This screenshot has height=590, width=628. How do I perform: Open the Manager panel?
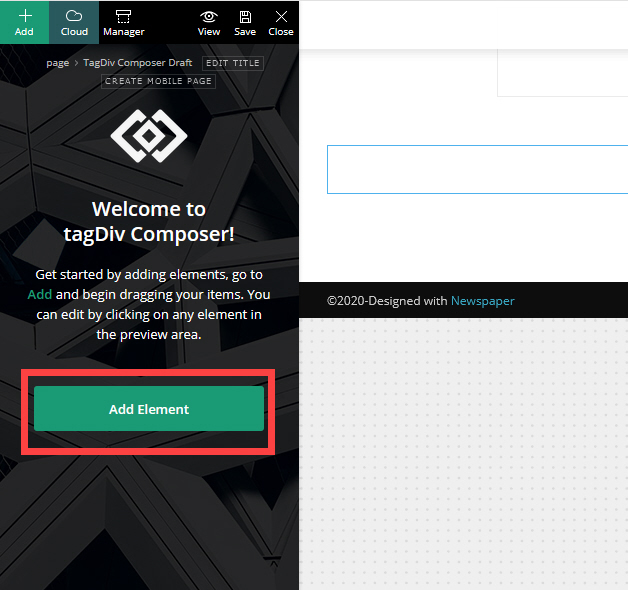click(x=123, y=22)
